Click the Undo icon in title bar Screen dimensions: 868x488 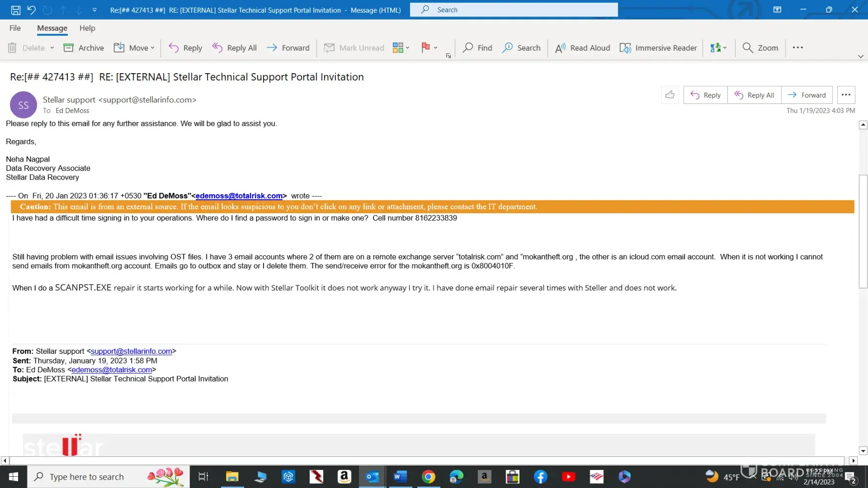pyautogui.click(x=31, y=10)
